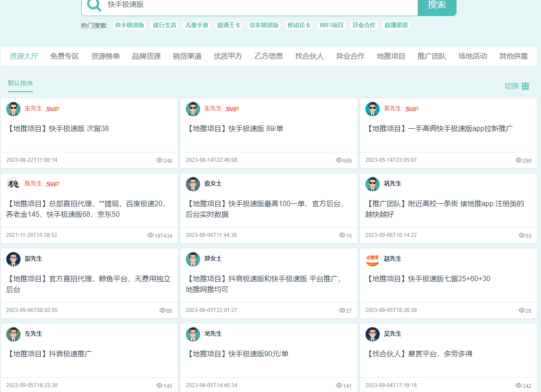541x392 pixels.
Task: Open listing 快手极速版 次留38
Action: (x=58, y=129)
